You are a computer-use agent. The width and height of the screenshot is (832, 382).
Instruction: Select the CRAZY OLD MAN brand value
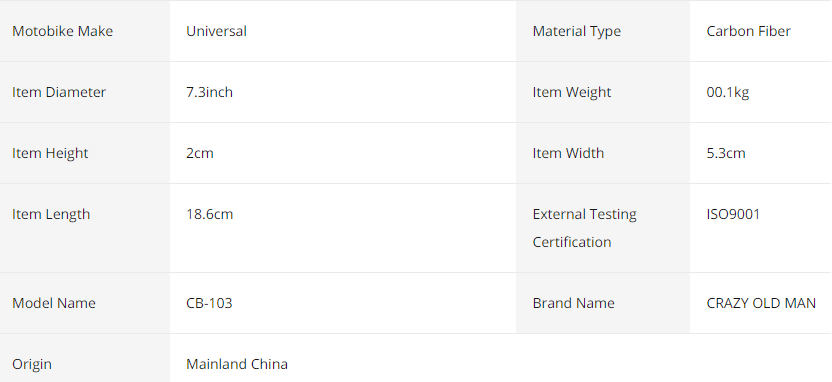coord(761,303)
